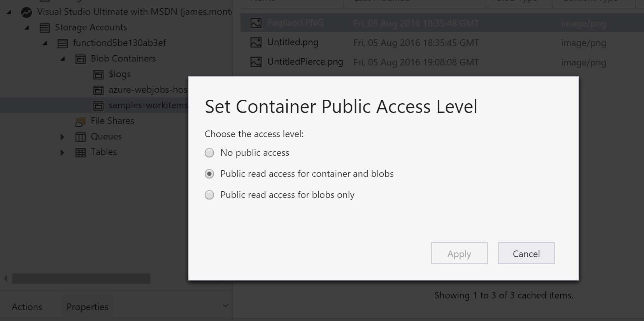This screenshot has height=321, width=644.
Task: Expand the Tables tree node
Action: [x=62, y=152]
